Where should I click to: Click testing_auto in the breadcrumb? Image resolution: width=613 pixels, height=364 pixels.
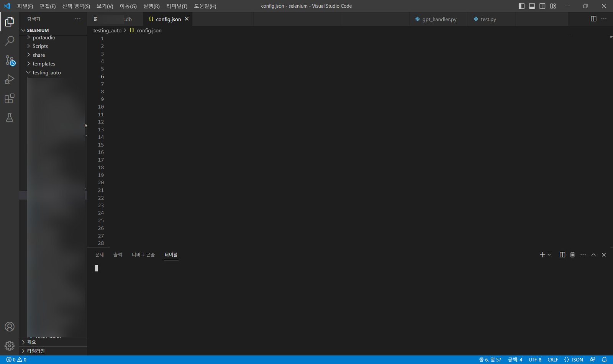[x=107, y=31]
